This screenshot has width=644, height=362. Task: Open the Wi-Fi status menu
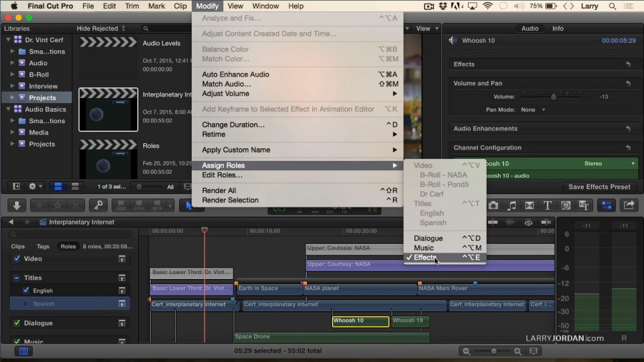pos(487,6)
